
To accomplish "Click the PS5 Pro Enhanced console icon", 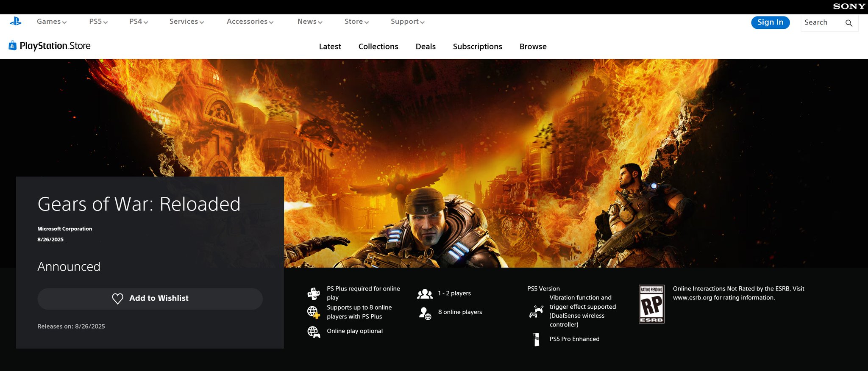I will click(x=537, y=339).
